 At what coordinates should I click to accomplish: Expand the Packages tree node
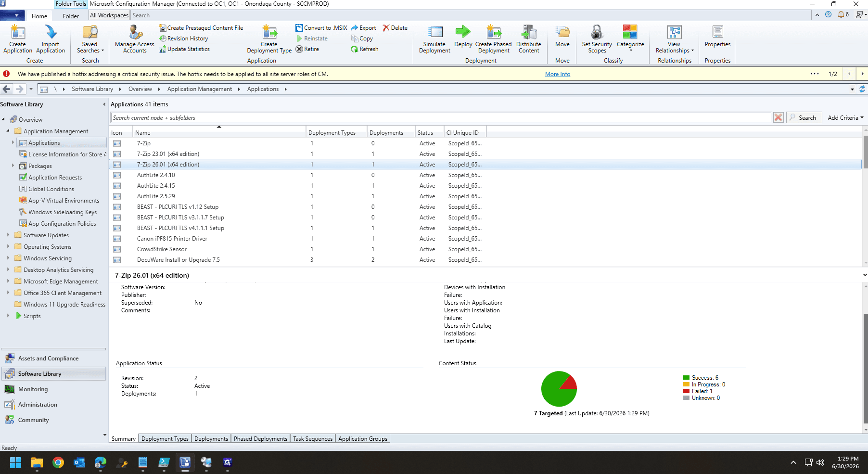click(13, 166)
